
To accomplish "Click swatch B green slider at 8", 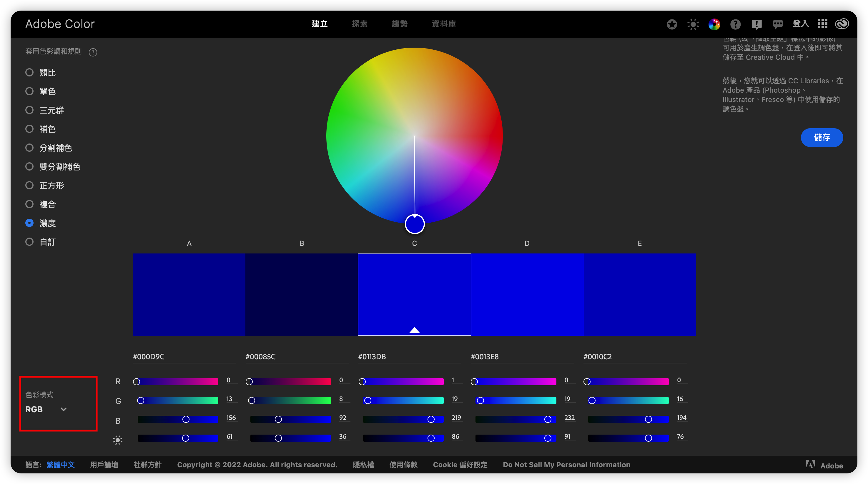I will tap(251, 400).
